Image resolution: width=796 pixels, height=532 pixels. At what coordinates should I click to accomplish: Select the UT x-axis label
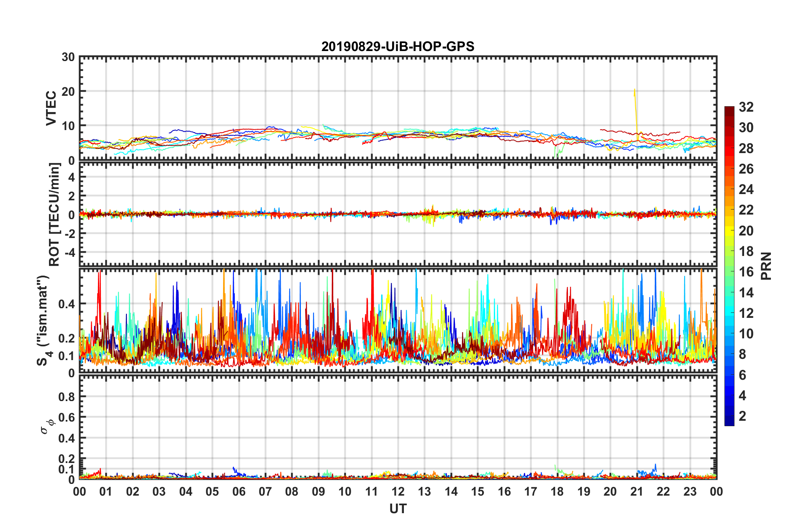pos(398,509)
